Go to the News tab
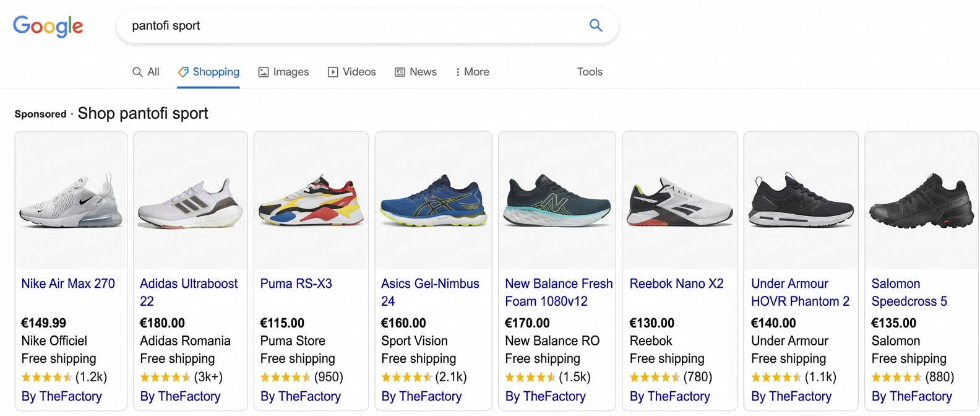 point(416,72)
